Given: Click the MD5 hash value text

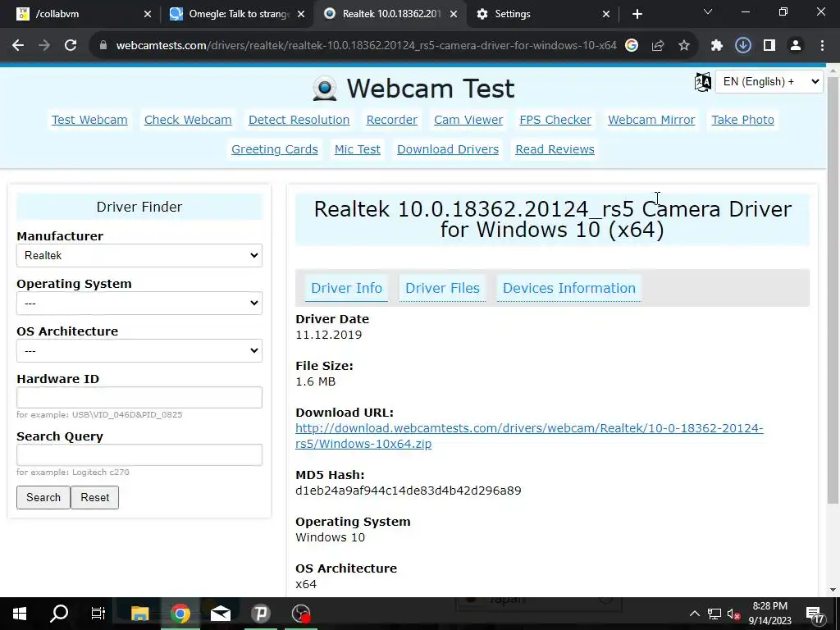Looking at the screenshot, I should [409, 491].
